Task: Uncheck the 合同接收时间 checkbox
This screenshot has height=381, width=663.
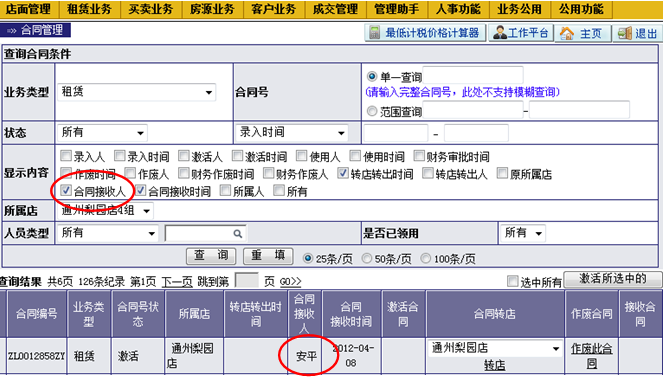Action: click(140, 190)
